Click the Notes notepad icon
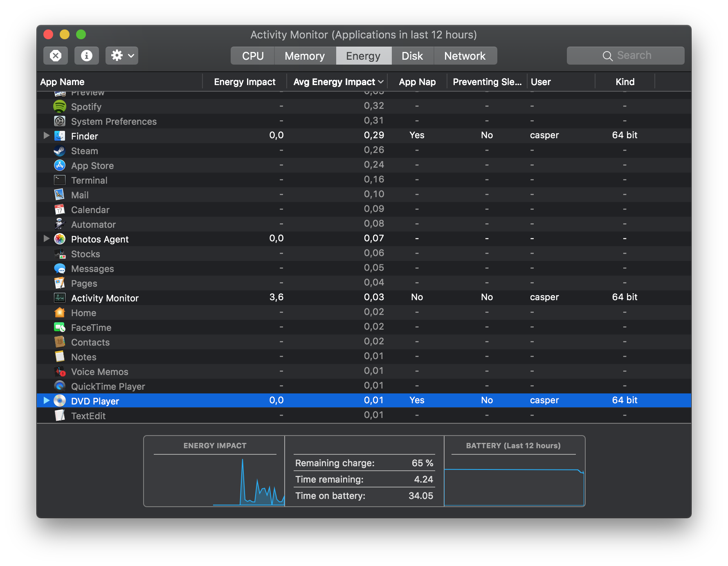 tap(60, 357)
